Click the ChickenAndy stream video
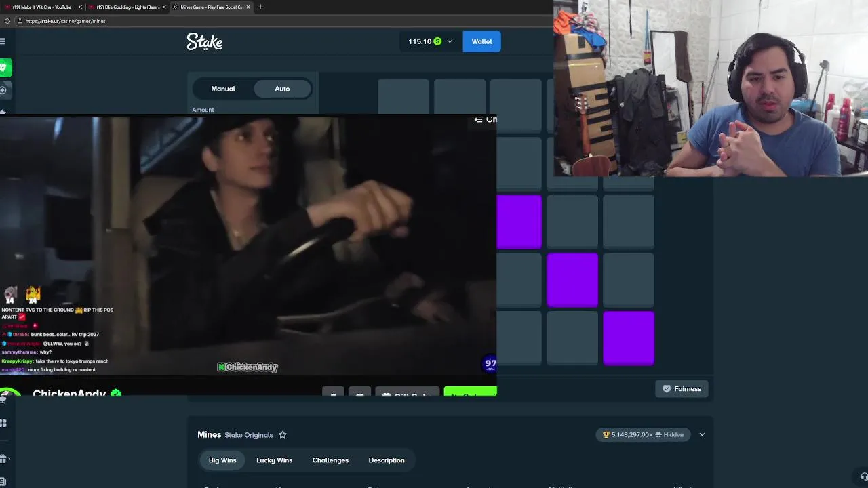Image resolution: width=868 pixels, height=488 pixels. [248, 245]
